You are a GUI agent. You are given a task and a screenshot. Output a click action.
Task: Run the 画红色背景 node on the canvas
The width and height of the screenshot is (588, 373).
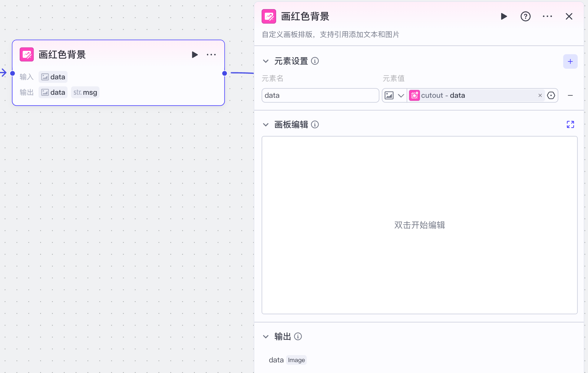pyautogui.click(x=195, y=55)
